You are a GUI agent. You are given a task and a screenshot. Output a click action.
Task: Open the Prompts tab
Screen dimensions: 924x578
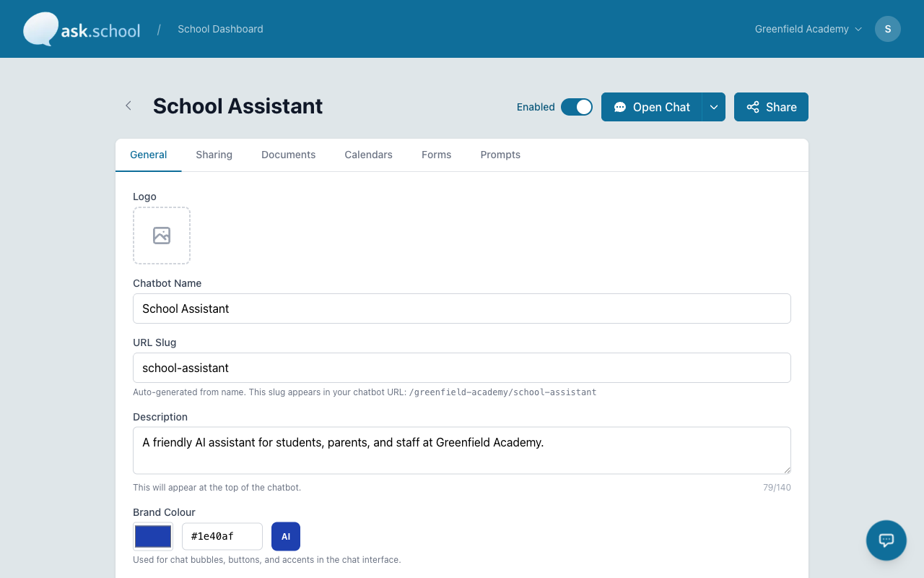coord(500,155)
